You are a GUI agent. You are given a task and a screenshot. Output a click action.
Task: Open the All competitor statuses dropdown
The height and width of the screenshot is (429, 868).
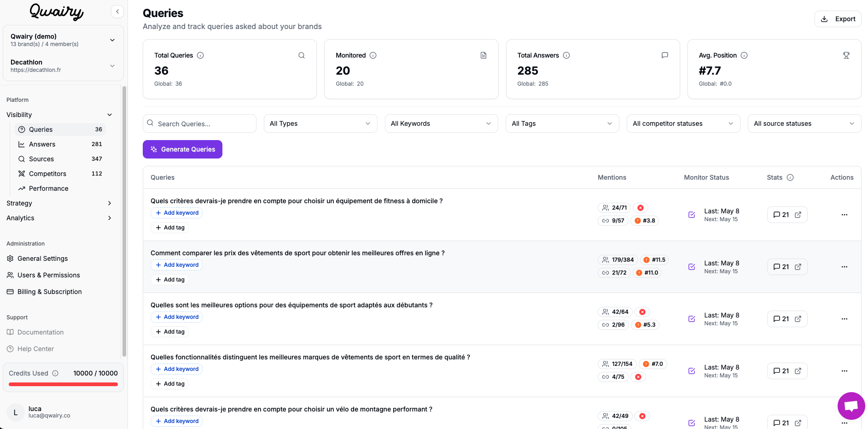tap(683, 123)
